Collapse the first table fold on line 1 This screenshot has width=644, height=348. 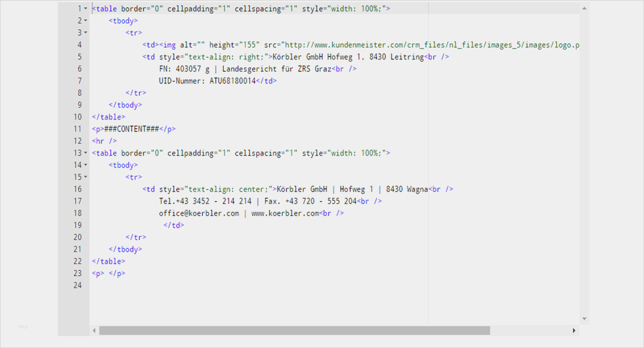[85, 8]
